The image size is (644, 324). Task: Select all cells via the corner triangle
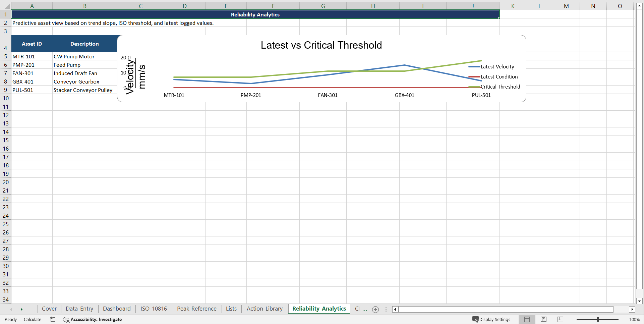click(8, 5)
